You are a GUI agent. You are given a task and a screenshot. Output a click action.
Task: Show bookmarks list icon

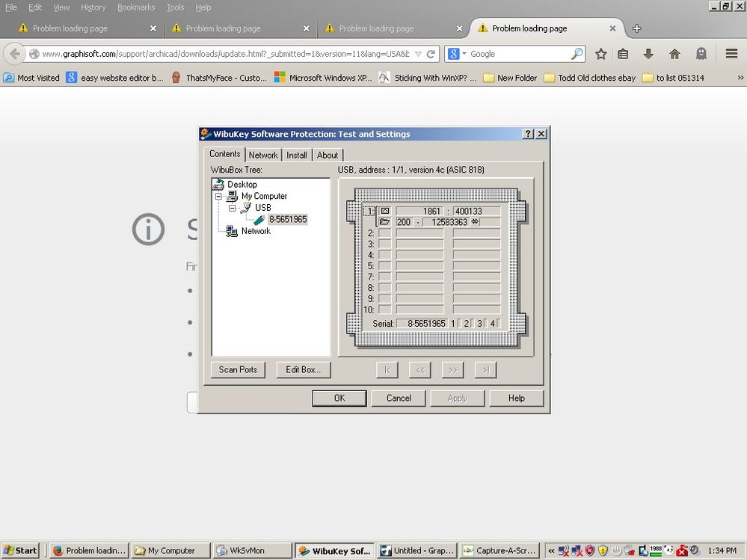[623, 54]
